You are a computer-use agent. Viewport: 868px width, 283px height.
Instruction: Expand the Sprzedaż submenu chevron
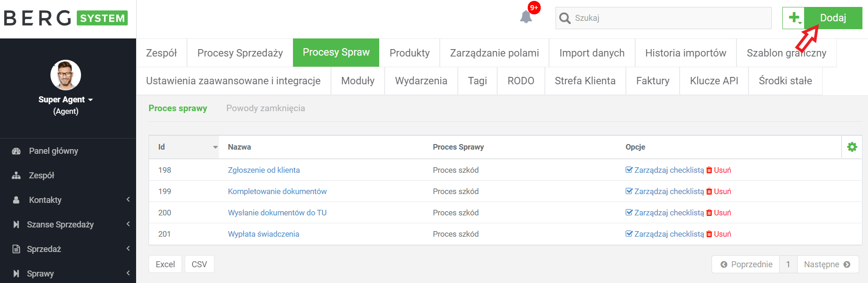coord(128,249)
